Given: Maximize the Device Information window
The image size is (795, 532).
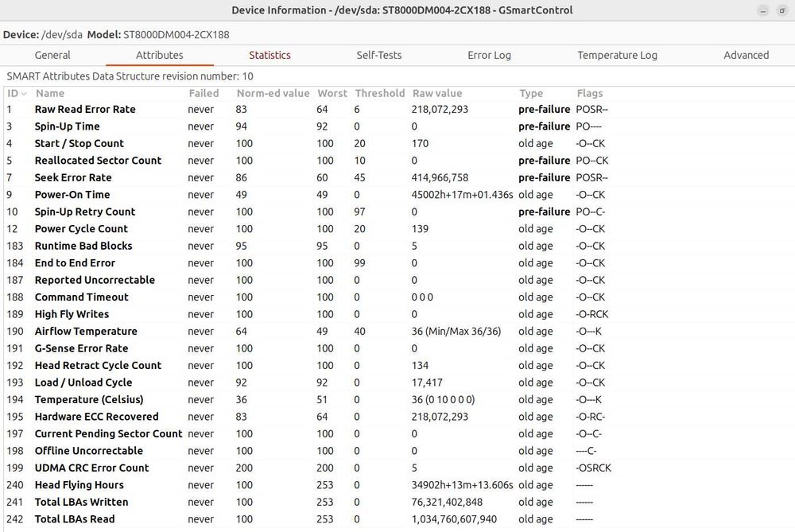Looking at the screenshot, I should (781, 10).
